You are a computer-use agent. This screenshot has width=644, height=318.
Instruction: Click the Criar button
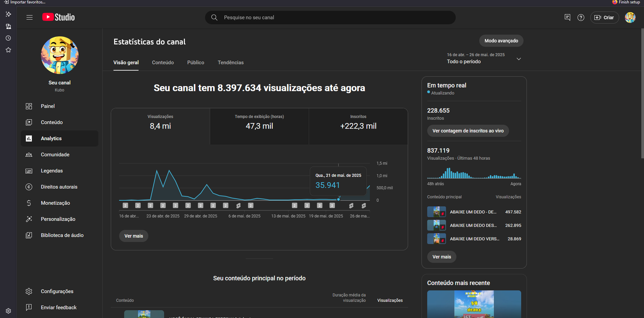pos(604,17)
